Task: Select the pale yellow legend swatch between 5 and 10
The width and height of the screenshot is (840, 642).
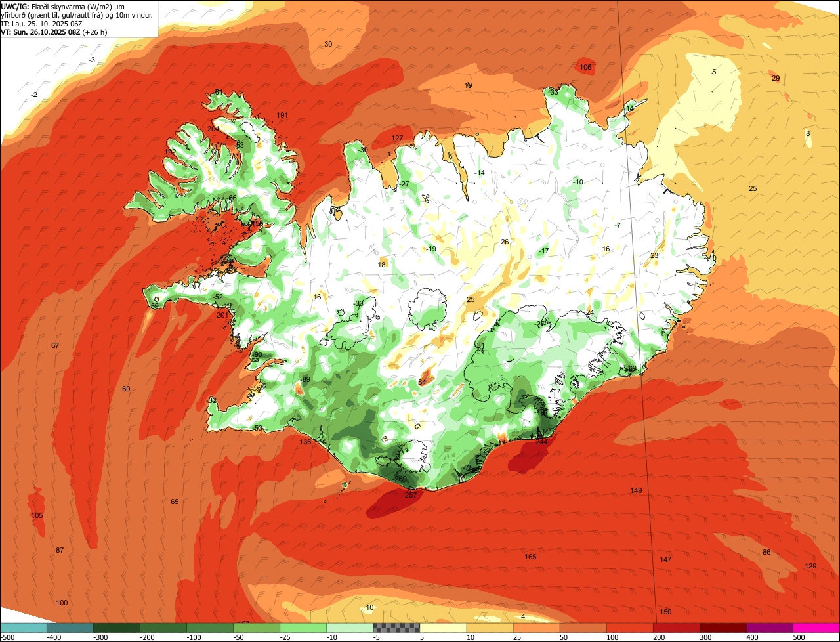Action: click(x=443, y=628)
